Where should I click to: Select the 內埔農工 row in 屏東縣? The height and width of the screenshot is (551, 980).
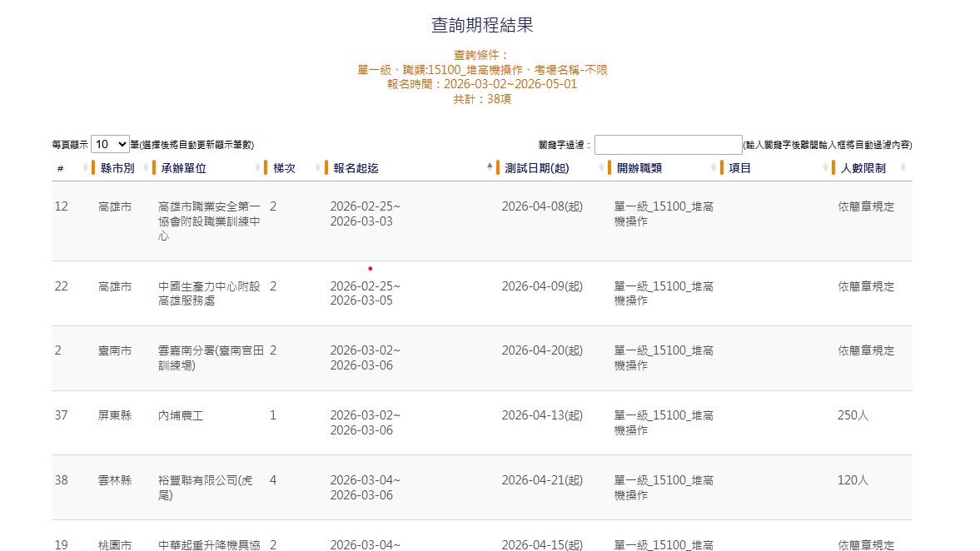click(181, 415)
